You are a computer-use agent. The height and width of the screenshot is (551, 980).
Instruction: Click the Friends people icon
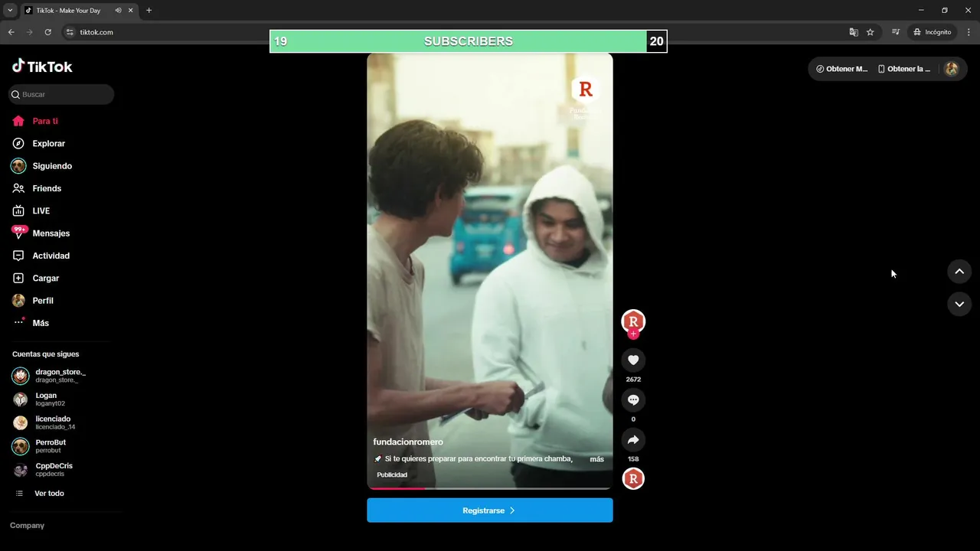tap(18, 188)
